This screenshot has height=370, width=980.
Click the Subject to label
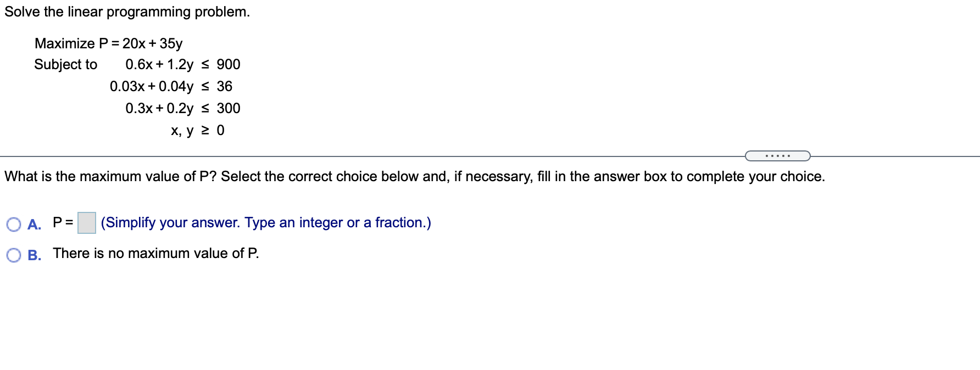point(65,64)
